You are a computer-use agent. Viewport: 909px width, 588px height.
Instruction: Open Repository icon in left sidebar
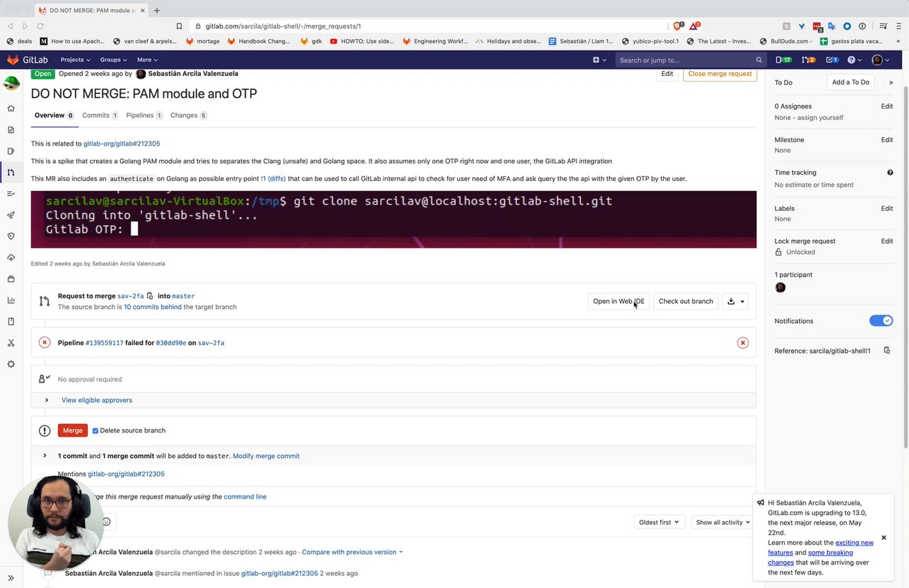click(x=11, y=130)
